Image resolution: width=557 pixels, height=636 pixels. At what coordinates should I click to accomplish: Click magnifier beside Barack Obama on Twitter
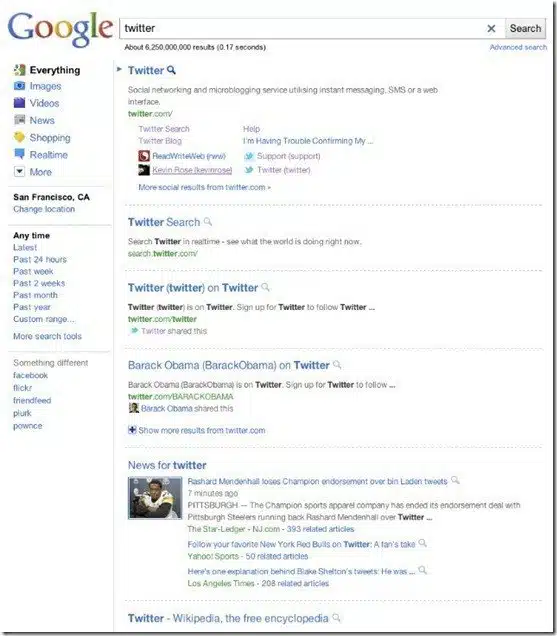pyautogui.click(x=337, y=365)
